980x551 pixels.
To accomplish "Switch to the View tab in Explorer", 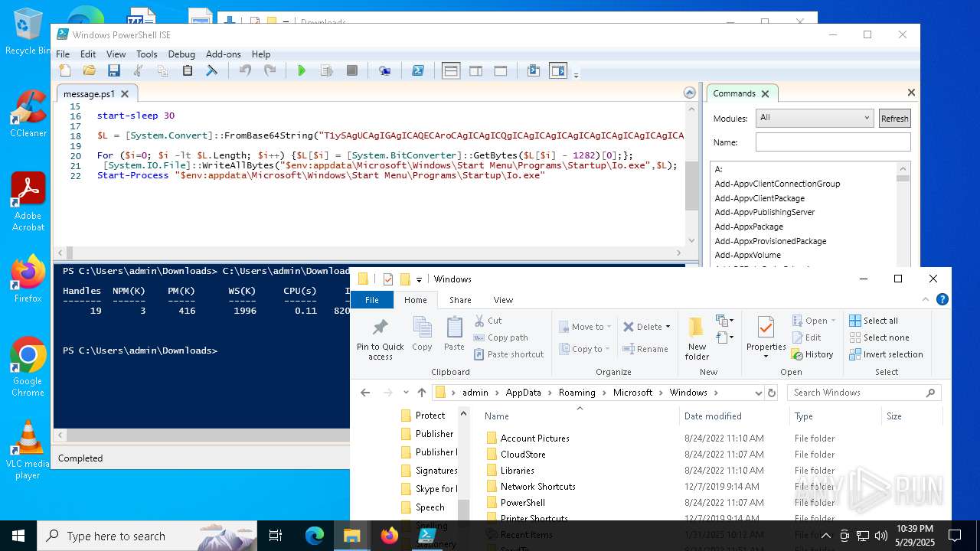I will click(503, 300).
